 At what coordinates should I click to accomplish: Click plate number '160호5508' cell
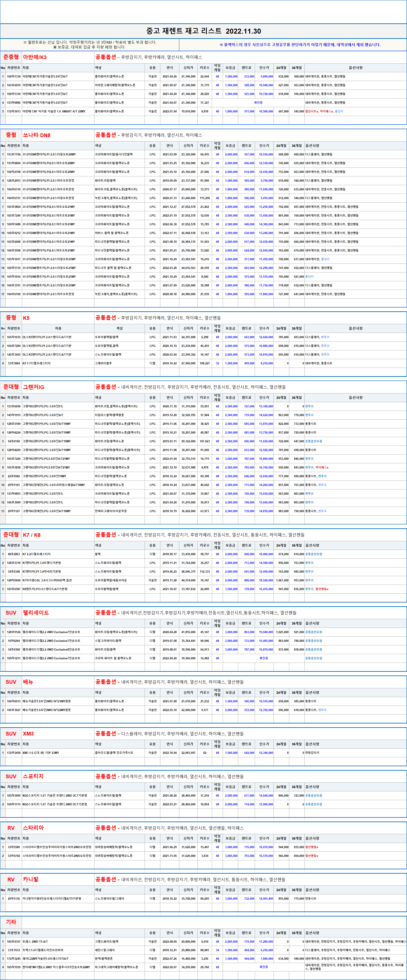click(14, 250)
